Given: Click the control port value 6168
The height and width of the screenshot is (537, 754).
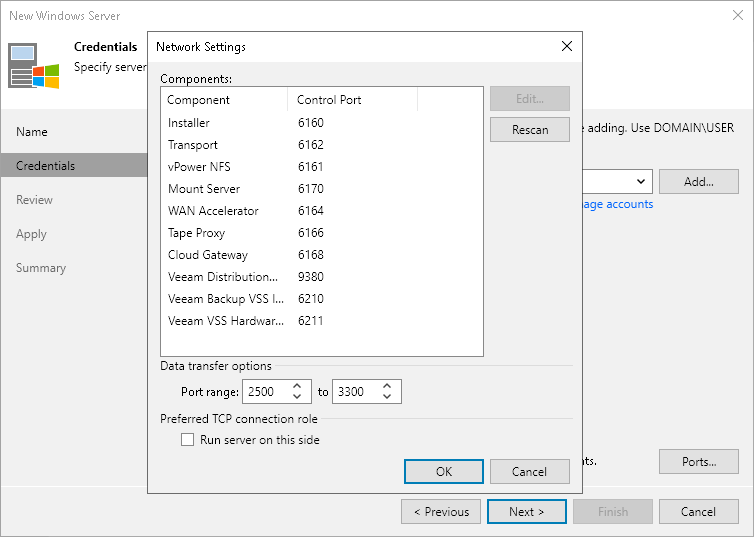Looking at the screenshot, I should 311,255.
